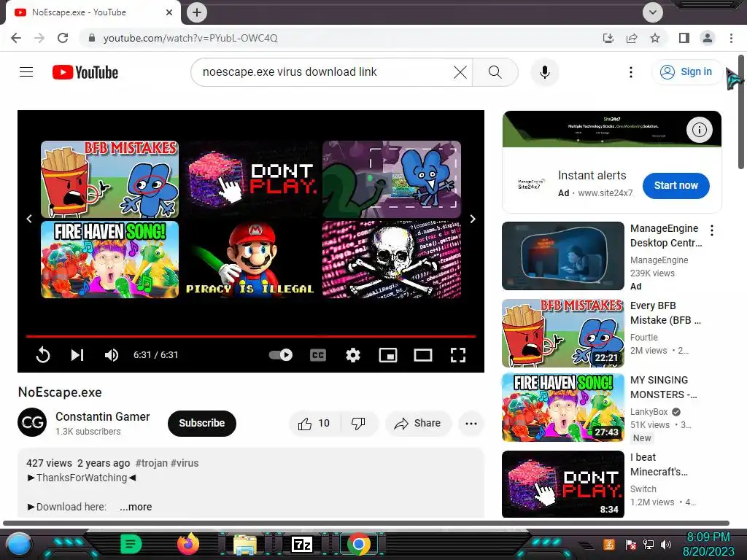This screenshot has width=747, height=560.
Task: Click the #virus hashtag
Action: [185, 463]
